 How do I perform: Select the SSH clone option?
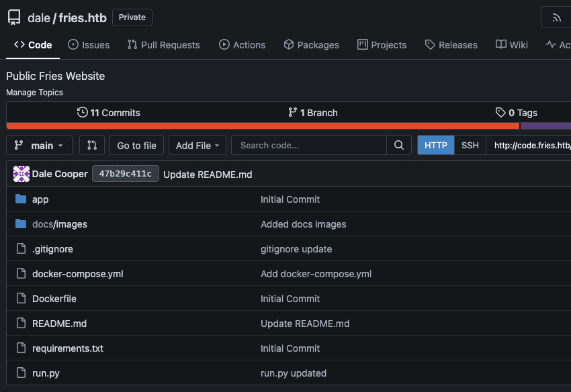pos(470,145)
